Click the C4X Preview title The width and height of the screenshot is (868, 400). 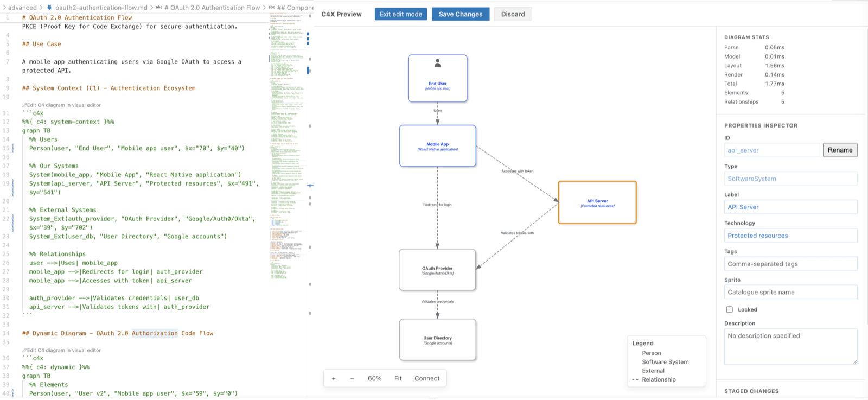(341, 14)
